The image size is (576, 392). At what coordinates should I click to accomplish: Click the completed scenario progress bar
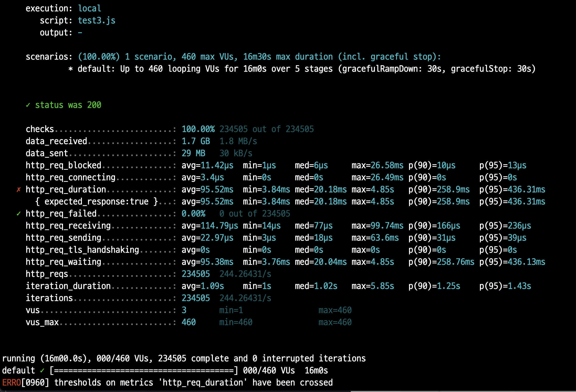tap(144, 370)
